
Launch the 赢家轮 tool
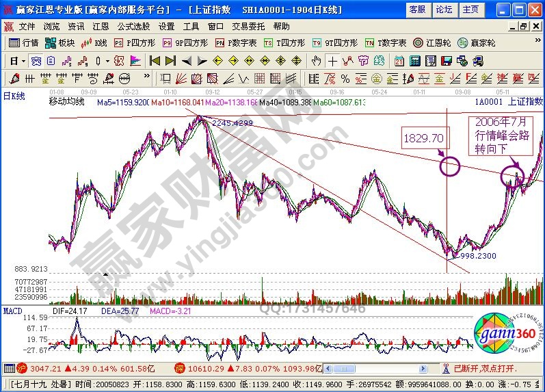tap(476, 42)
